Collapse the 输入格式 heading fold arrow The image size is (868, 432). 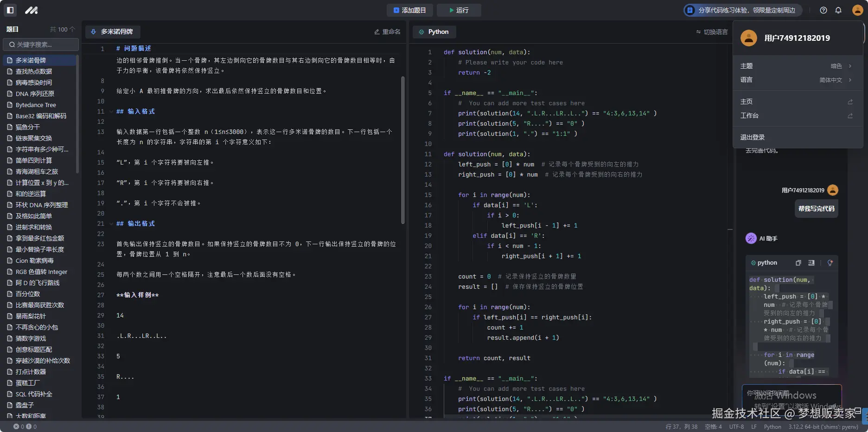111,112
